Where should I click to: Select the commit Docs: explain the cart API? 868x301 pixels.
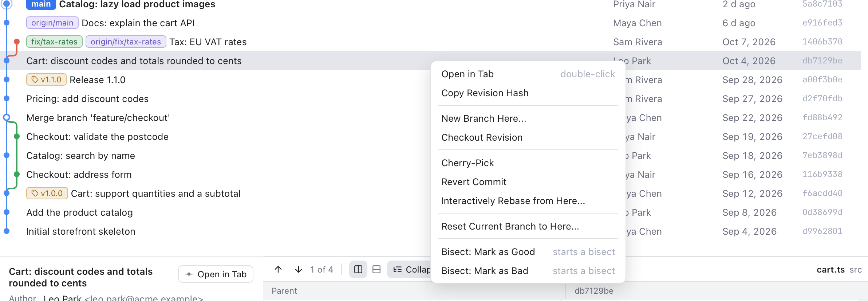pyautogui.click(x=430, y=23)
